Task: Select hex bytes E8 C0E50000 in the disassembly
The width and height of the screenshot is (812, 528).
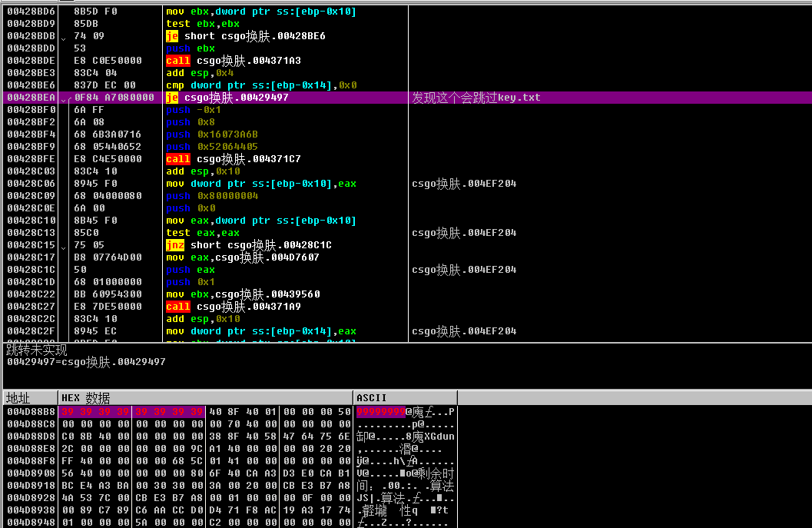Action: click(108, 61)
